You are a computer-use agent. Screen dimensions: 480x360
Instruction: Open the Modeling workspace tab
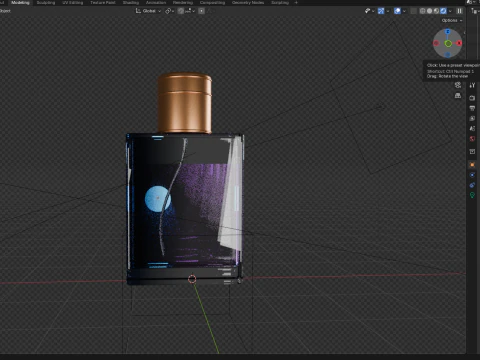point(20,3)
